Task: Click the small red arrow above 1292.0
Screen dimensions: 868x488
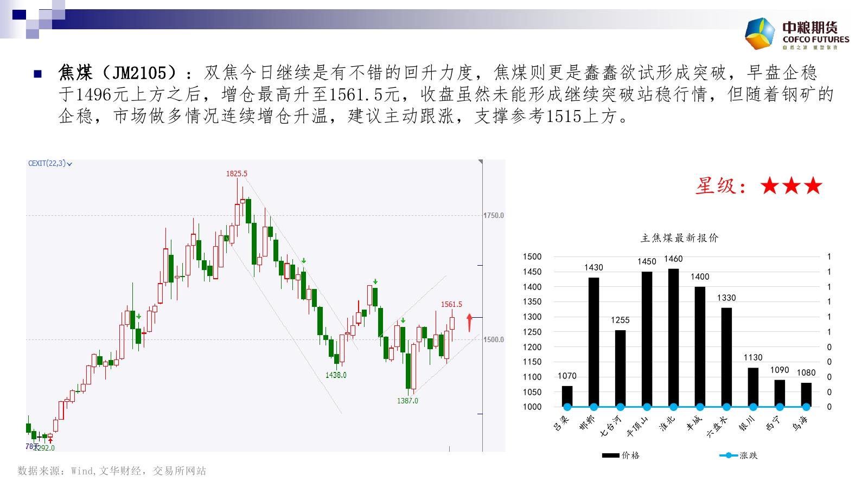Action: [x=50, y=441]
